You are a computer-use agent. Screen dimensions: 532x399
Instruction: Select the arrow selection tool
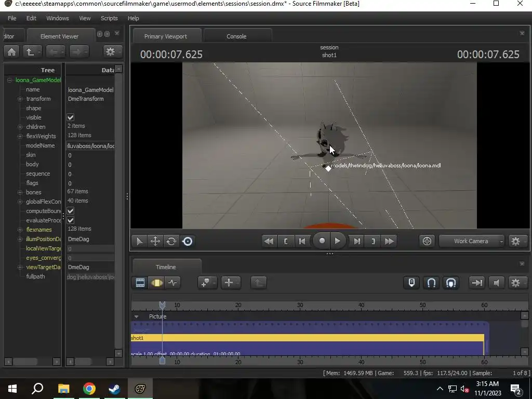[x=139, y=241]
